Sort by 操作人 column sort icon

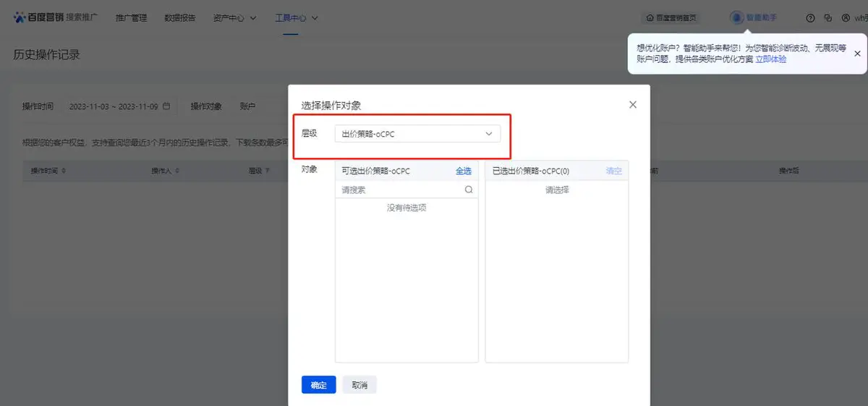(x=177, y=171)
